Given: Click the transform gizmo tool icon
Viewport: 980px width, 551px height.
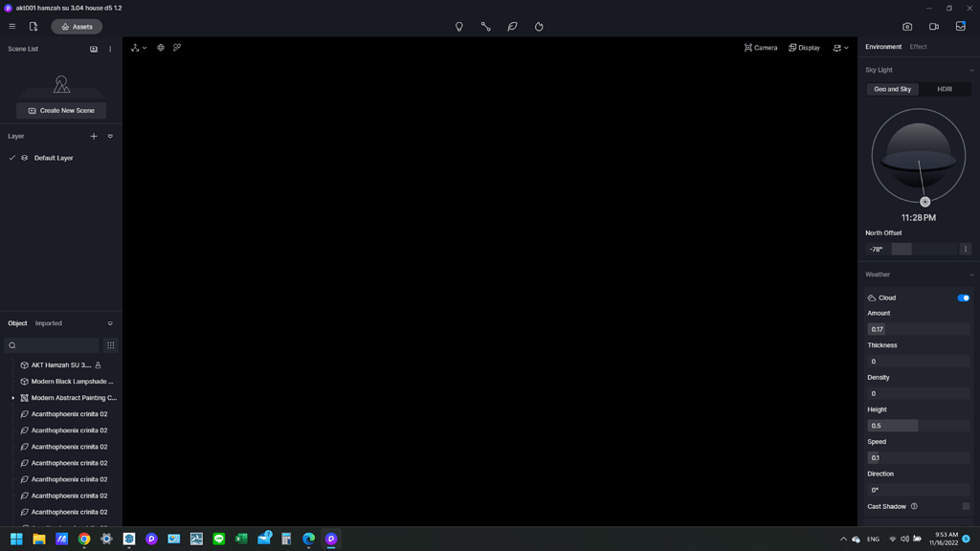Looking at the screenshot, I should [x=134, y=47].
